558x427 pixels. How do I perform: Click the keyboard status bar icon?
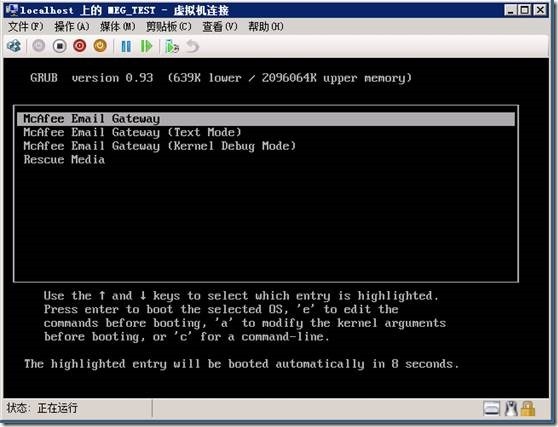click(x=491, y=408)
